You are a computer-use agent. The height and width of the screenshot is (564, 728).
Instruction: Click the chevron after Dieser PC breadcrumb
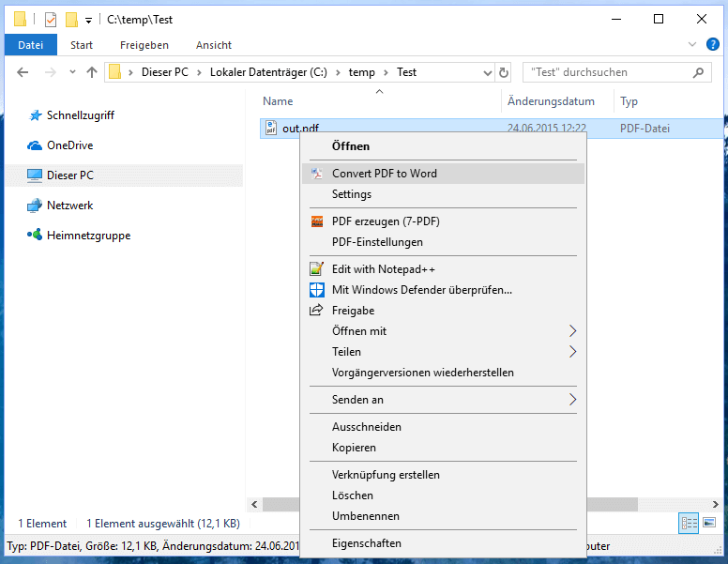coord(199,72)
